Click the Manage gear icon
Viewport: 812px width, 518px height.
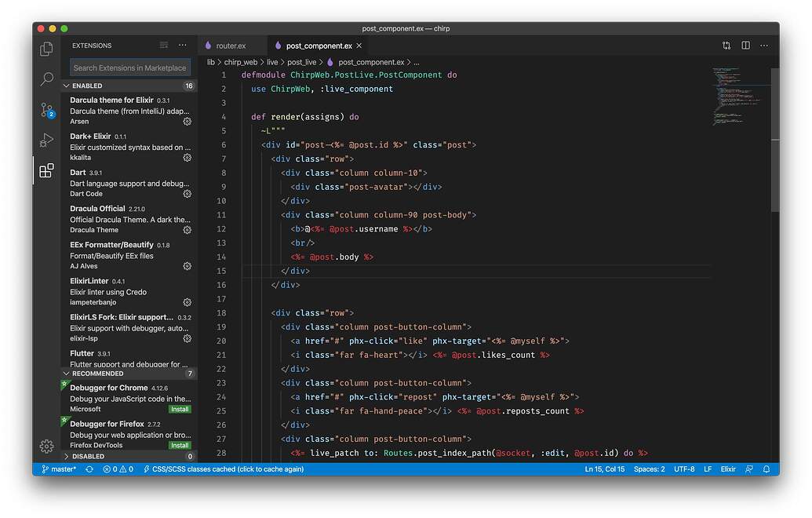click(47, 446)
